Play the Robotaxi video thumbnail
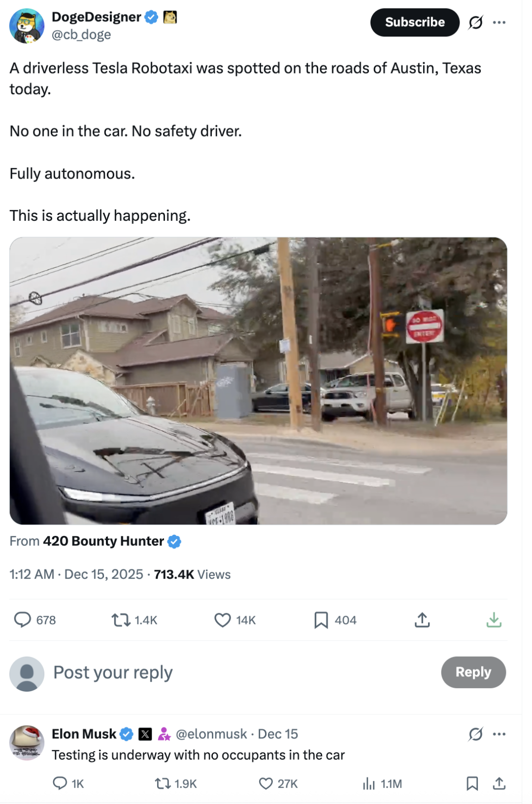Image resolution: width=532 pixels, height=804 pixels. coord(258,381)
